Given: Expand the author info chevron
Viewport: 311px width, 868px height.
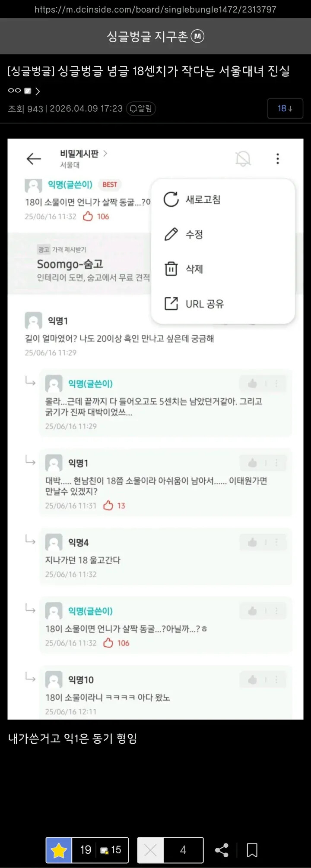Looking at the screenshot, I should (x=38, y=91).
